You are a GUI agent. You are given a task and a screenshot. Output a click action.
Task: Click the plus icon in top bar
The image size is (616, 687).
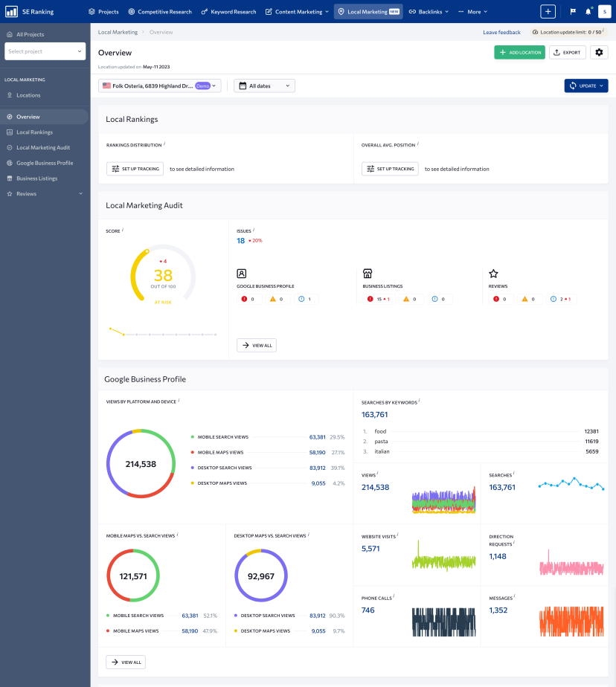[x=548, y=12]
